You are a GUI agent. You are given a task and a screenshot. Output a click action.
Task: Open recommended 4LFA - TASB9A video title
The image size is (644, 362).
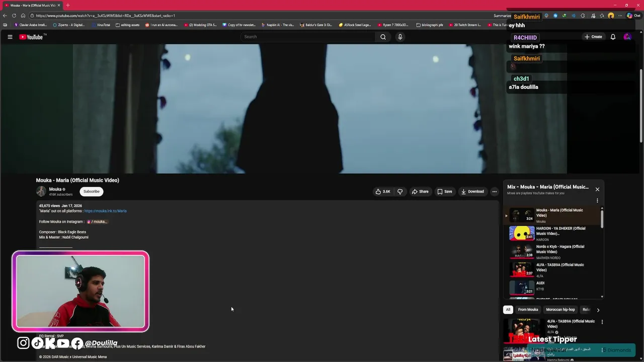click(571, 324)
